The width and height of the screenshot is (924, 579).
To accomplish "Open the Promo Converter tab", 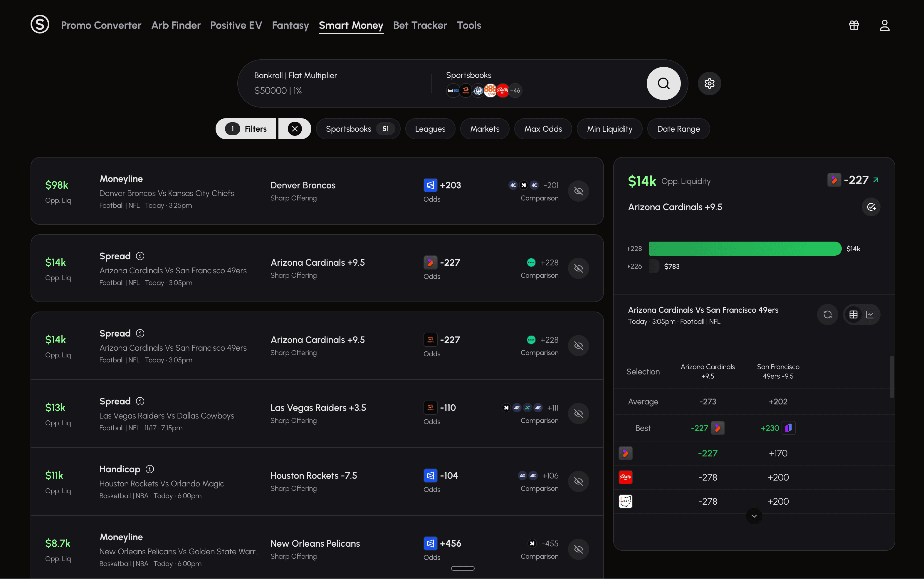I will point(101,25).
